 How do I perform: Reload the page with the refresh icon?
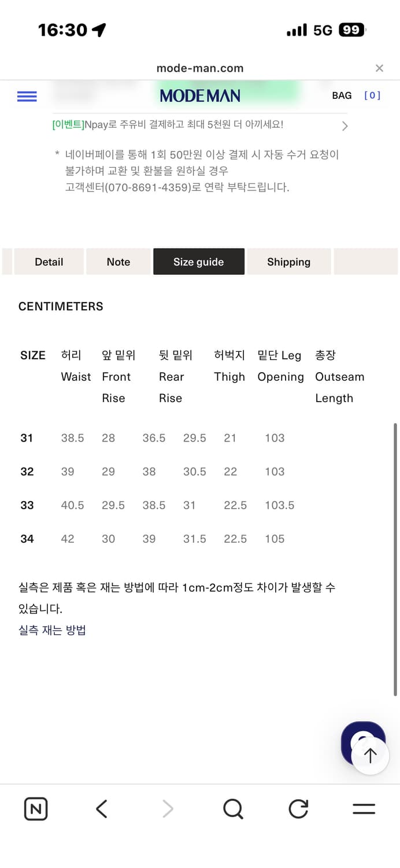tap(298, 809)
